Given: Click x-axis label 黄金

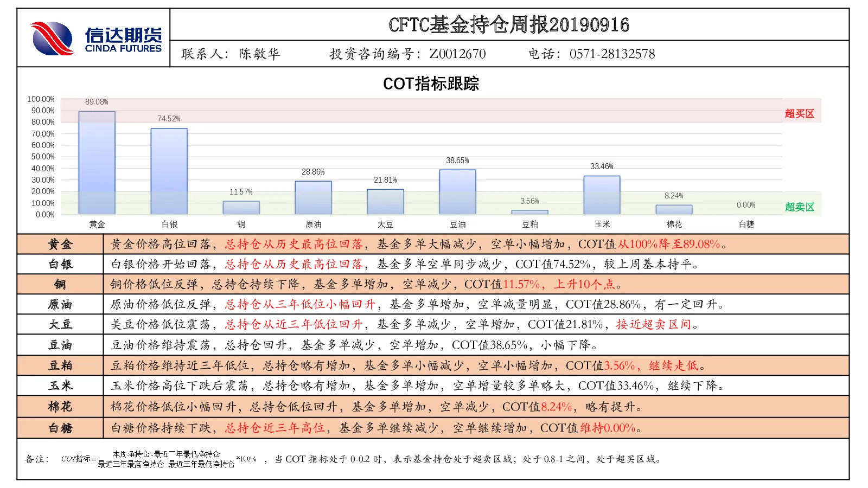Looking at the screenshot, I should coord(97,224).
